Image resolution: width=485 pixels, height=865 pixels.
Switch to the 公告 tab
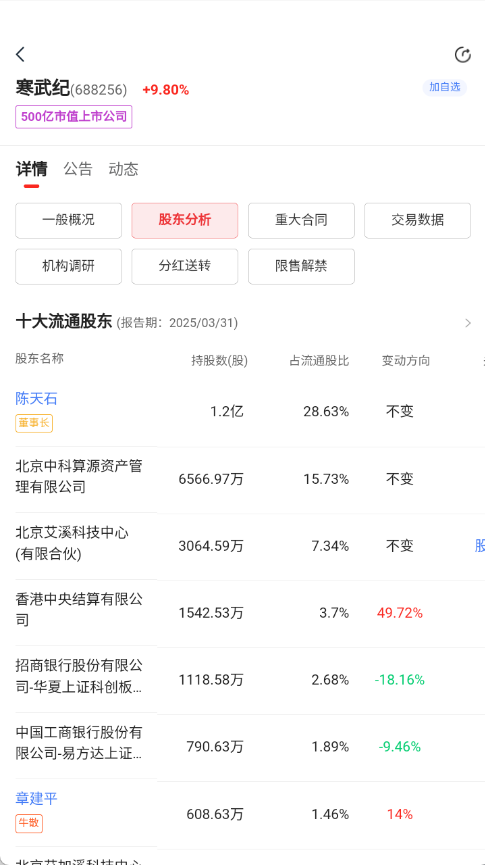click(78, 169)
